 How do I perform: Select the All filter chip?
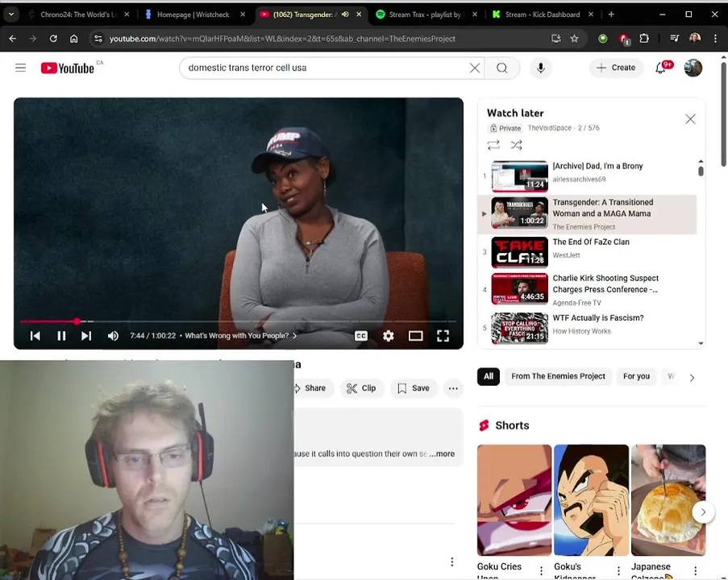(489, 376)
